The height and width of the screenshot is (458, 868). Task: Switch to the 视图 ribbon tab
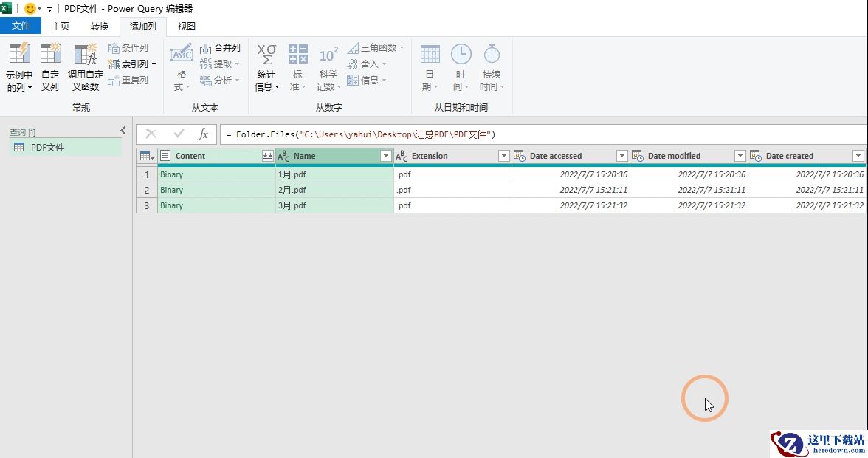(187, 26)
